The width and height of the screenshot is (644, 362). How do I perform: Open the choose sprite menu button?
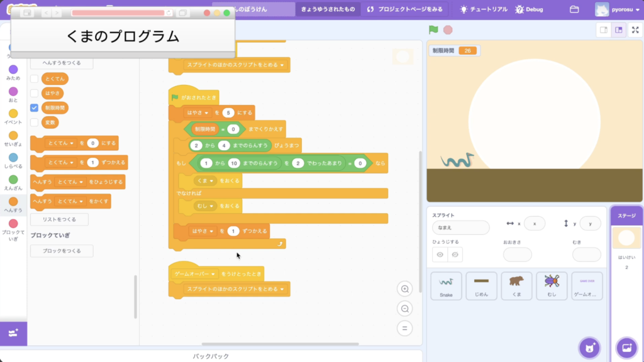click(x=589, y=348)
